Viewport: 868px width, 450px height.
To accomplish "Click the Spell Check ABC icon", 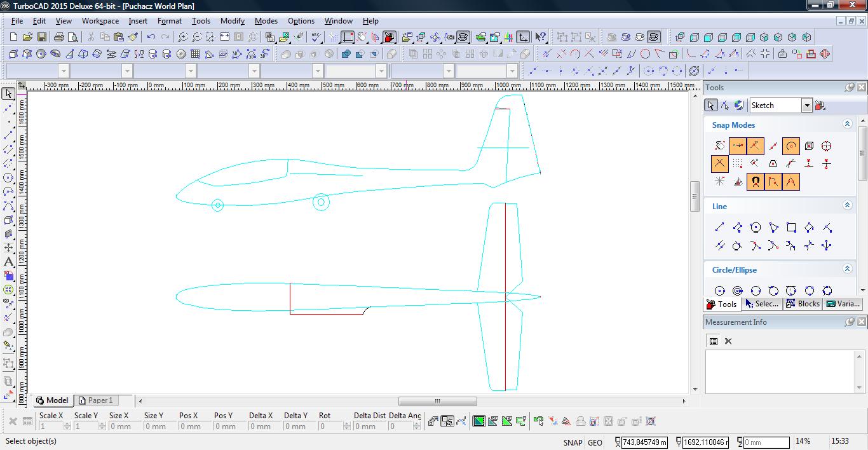I will 316,37.
